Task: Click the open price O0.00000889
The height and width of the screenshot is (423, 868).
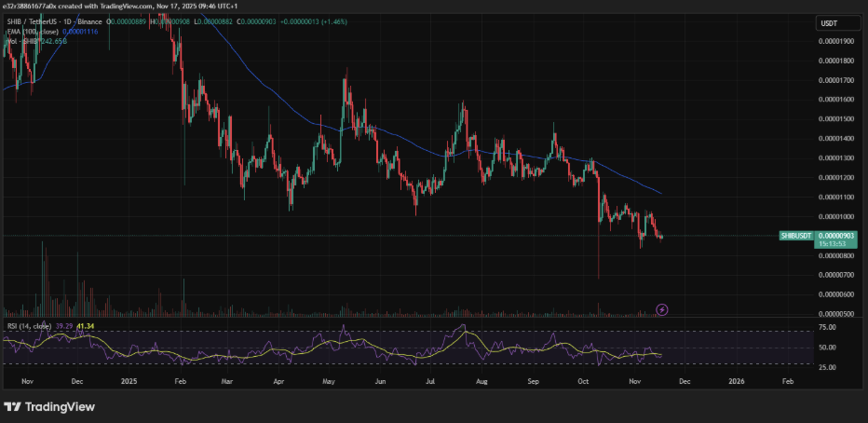Action: 127,21
